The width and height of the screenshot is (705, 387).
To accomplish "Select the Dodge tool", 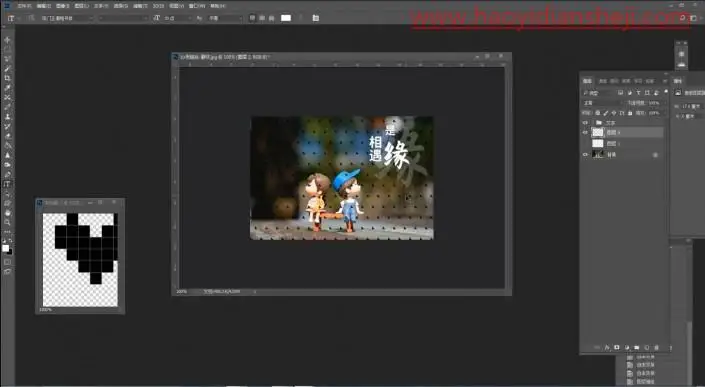I will [x=7, y=165].
